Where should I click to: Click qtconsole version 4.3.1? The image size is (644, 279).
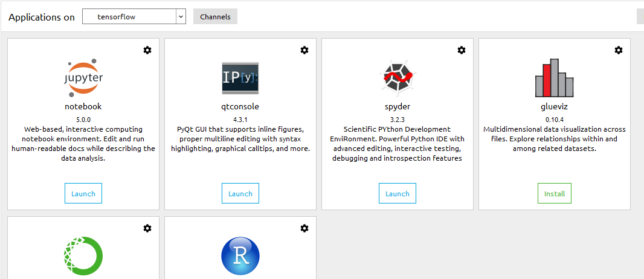(x=240, y=120)
